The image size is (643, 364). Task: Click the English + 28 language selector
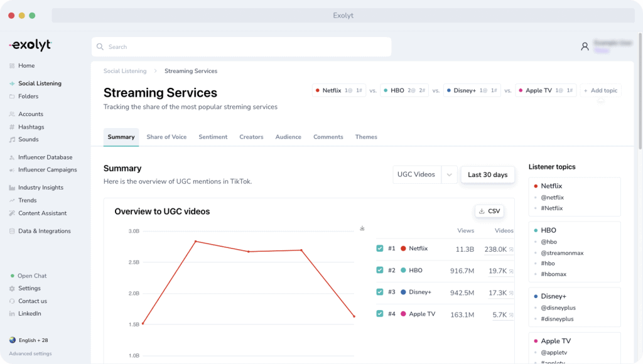click(29, 340)
